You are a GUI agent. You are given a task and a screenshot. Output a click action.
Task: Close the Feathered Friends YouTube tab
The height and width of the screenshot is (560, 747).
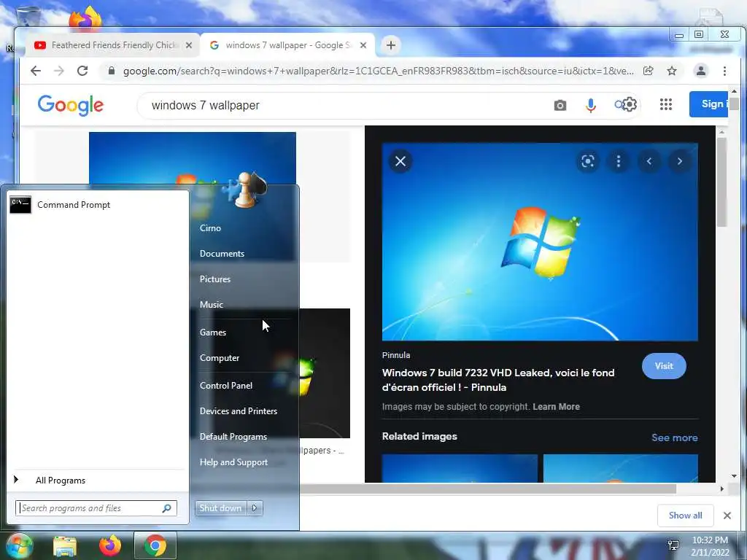[189, 45]
